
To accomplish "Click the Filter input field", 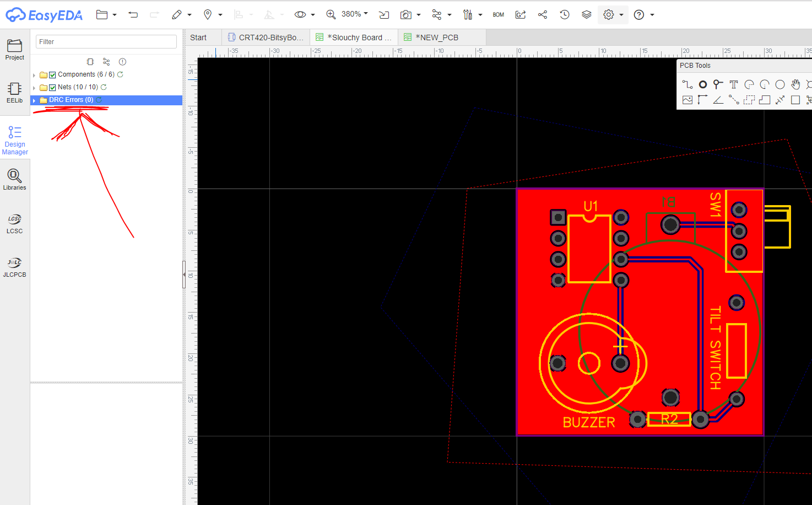I will click(106, 42).
